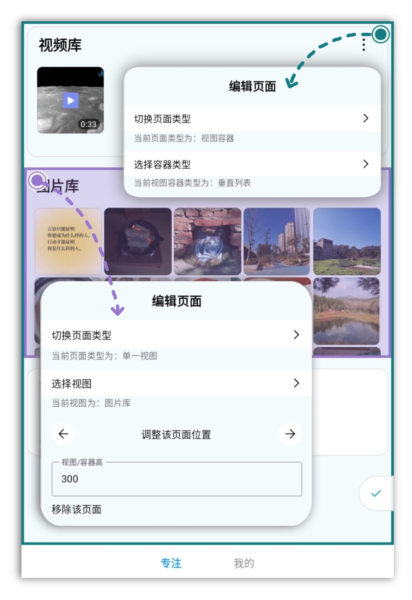Expand 选择容器类型 chevron
Screen dimensions: 412x600
(366, 164)
